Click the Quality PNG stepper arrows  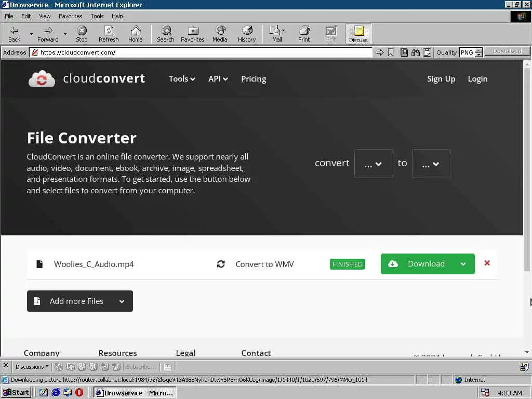(x=478, y=52)
